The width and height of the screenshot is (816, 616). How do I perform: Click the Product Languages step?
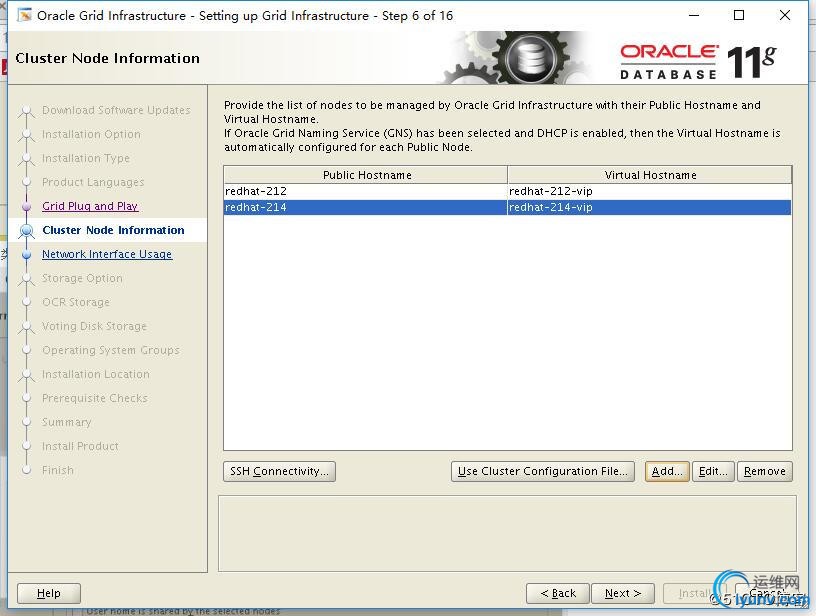(x=93, y=182)
